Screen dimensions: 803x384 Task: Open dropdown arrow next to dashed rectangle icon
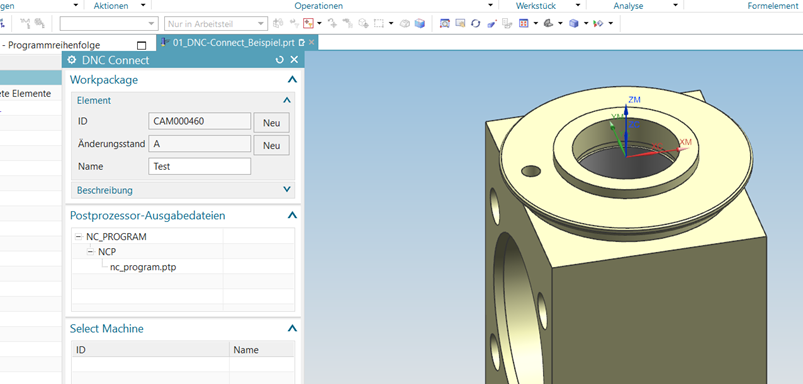(x=391, y=23)
